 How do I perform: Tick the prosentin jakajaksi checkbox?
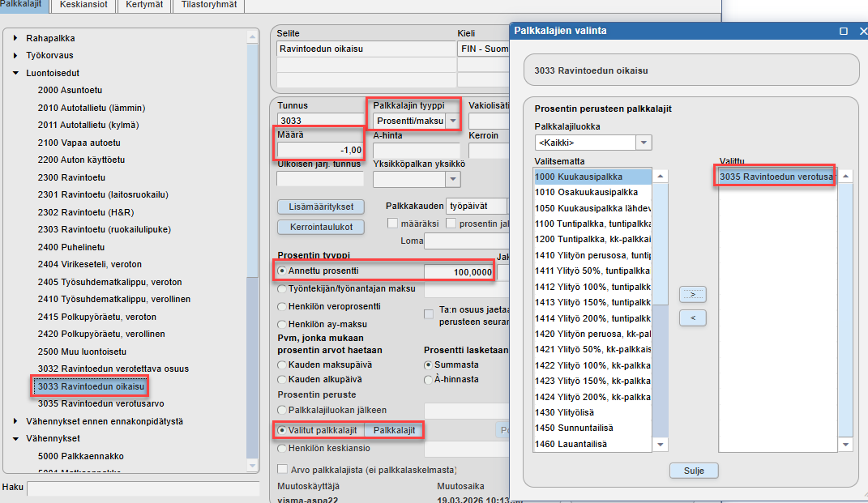[451, 224]
